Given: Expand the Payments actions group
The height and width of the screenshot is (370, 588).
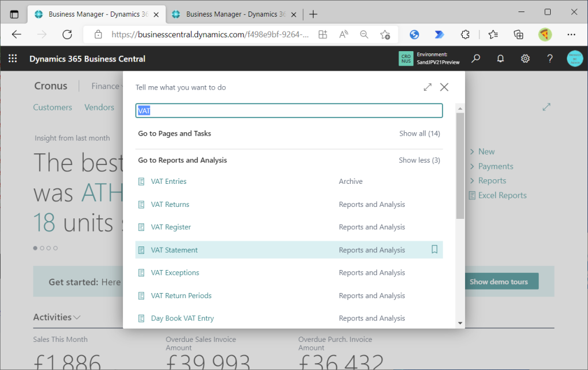Looking at the screenshot, I should (492, 166).
